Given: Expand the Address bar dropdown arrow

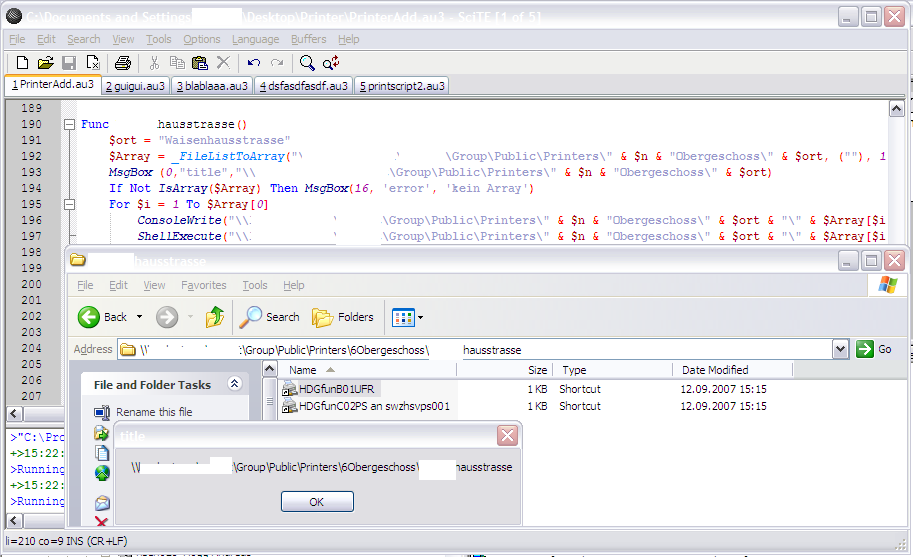Looking at the screenshot, I should (840, 349).
